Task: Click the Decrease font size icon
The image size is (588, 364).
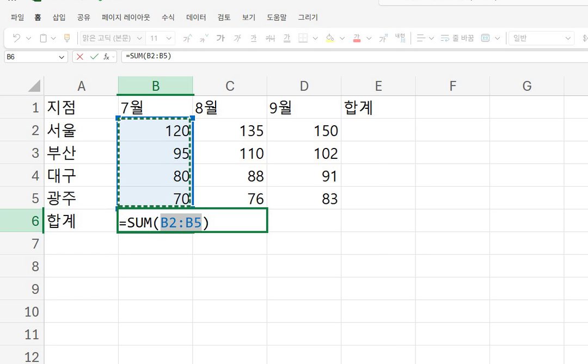Action: tap(204, 38)
